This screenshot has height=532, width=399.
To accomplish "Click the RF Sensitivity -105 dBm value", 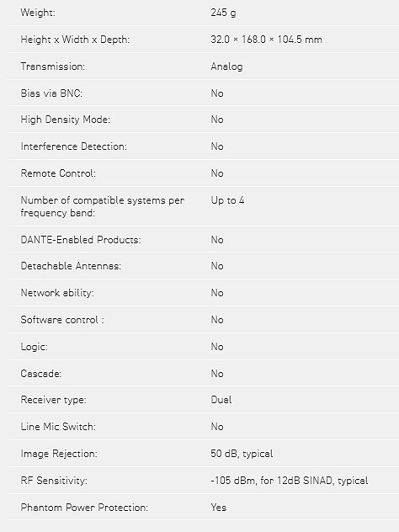I will (x=290, y=481).
